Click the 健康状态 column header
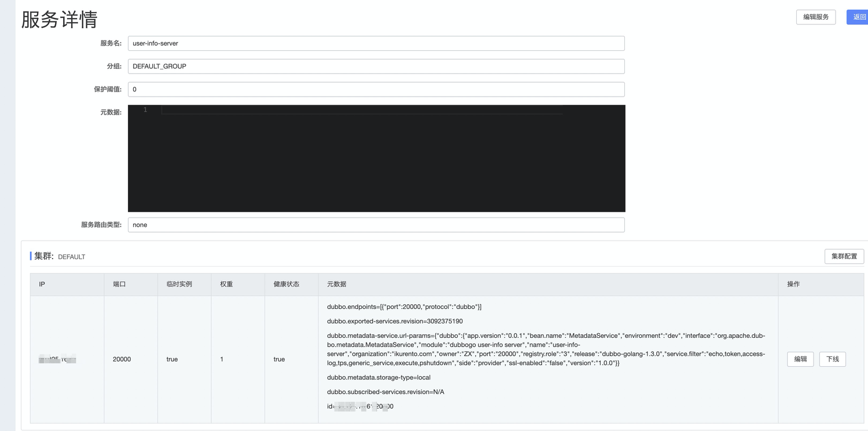Screen dimensions: 868x431 click(x=286, y=285)
